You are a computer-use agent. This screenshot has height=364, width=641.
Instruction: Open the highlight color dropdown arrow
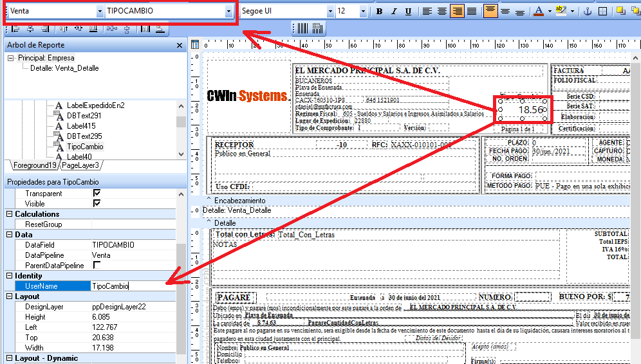tap(572, 12)
